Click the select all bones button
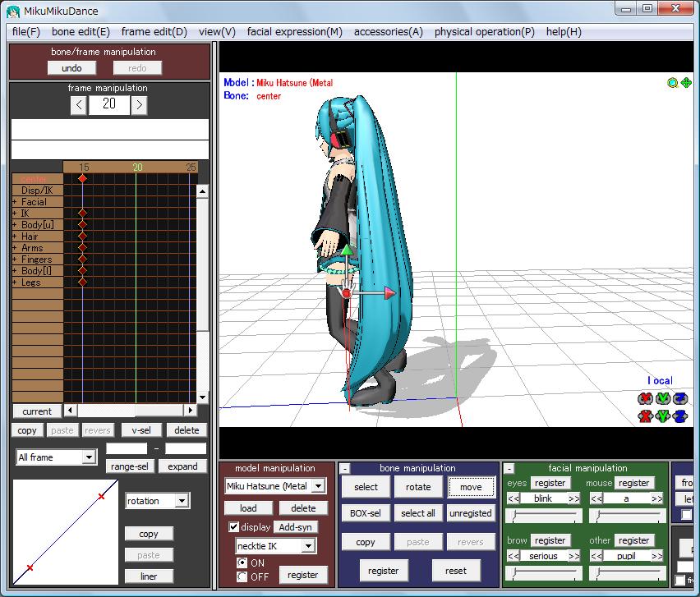 click(418, 513)
